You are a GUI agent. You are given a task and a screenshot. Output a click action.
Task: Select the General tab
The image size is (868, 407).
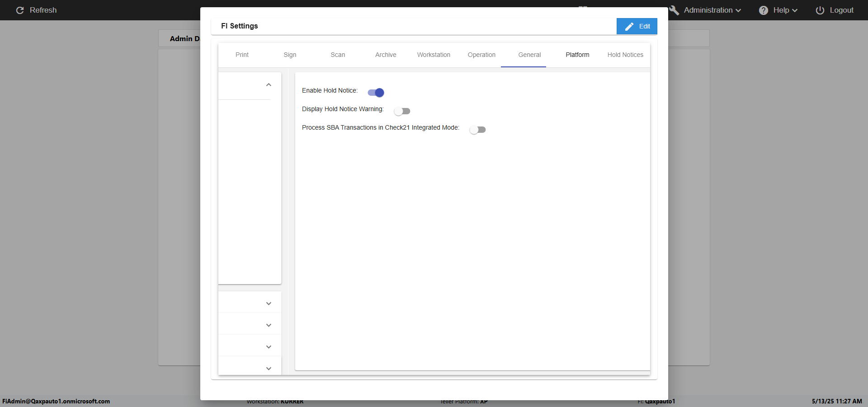coord(529,55)
